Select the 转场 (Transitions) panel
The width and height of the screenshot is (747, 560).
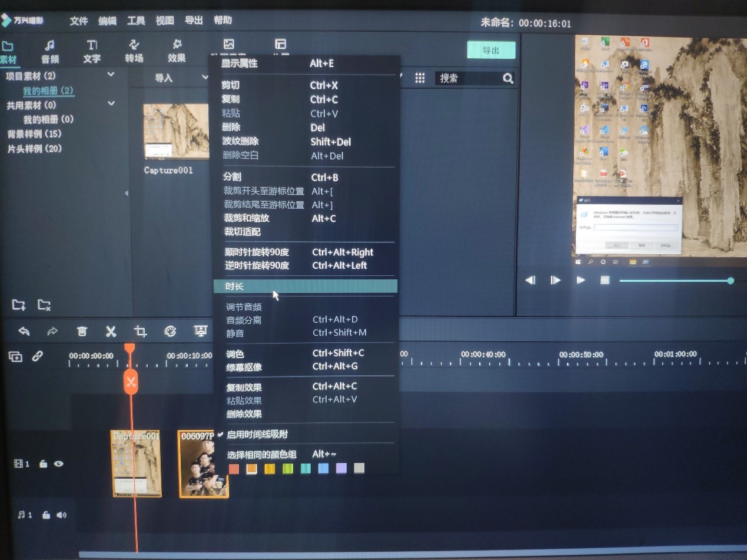[x=134, y=51]
